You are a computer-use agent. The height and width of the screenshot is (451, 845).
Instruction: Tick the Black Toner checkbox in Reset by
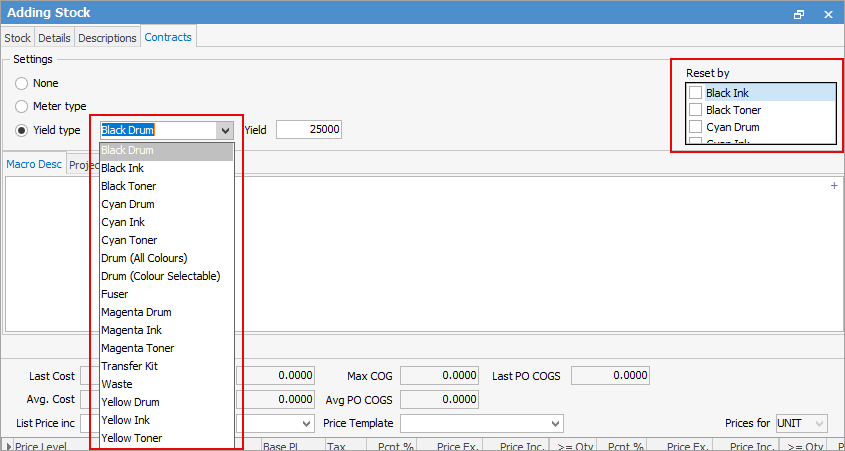point(696,110)
